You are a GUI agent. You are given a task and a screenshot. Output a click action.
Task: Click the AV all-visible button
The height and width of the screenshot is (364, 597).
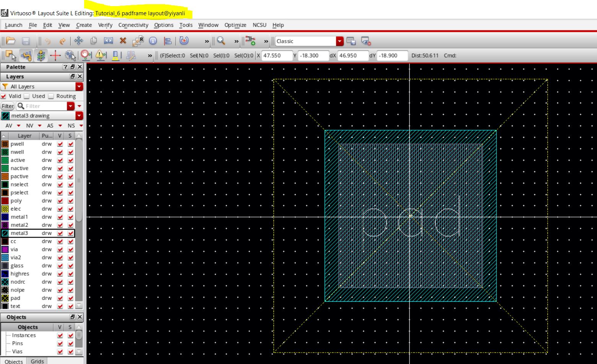coord(9,126)
